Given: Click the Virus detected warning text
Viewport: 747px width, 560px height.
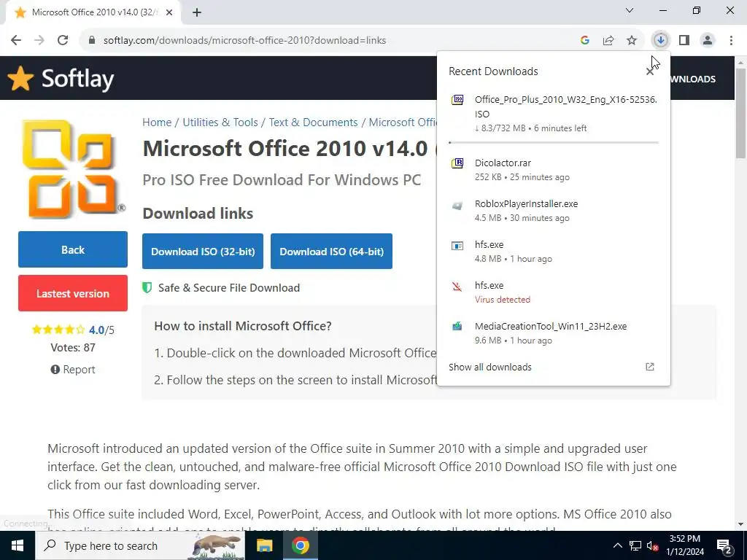Looking at the screenshot, I should point(502,300).
